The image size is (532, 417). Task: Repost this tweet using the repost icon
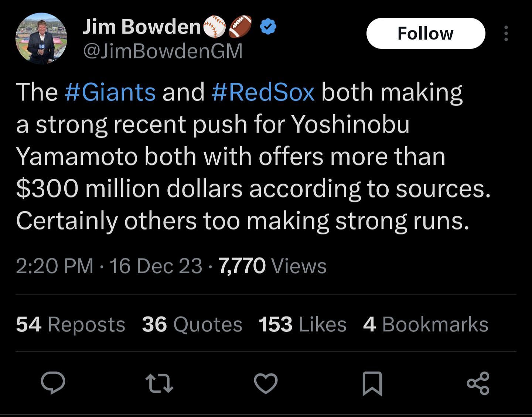click(x=159, y=383)
